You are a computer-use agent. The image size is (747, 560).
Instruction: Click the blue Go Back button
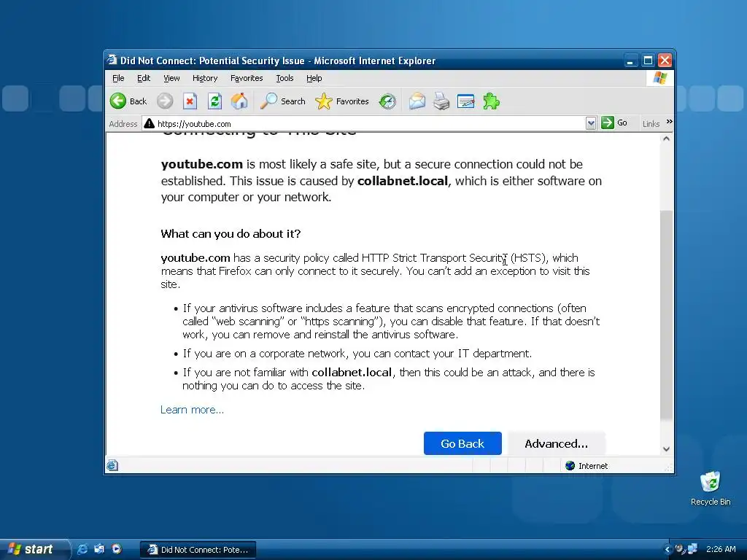(x=462, y=443)
